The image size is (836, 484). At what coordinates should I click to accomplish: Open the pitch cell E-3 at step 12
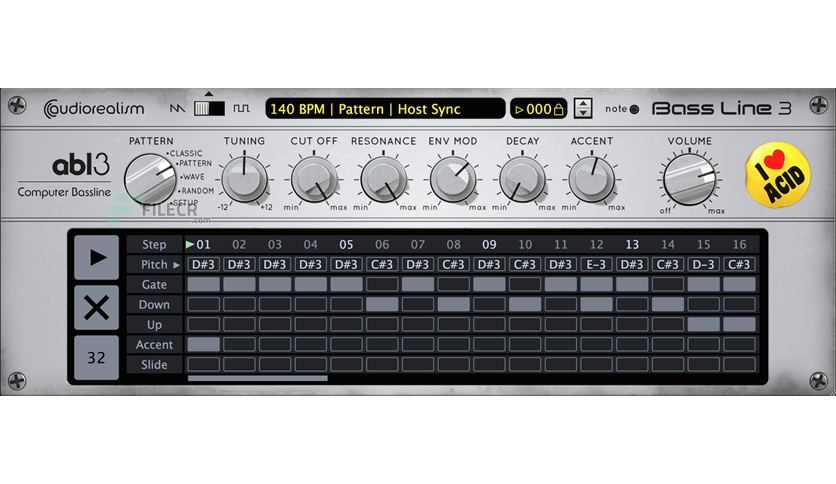click(x=596, y=264)
